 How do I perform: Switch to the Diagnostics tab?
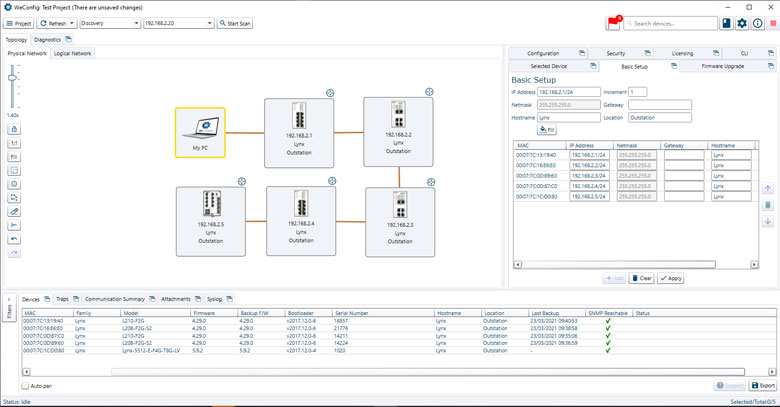click(x=47, y=39)
